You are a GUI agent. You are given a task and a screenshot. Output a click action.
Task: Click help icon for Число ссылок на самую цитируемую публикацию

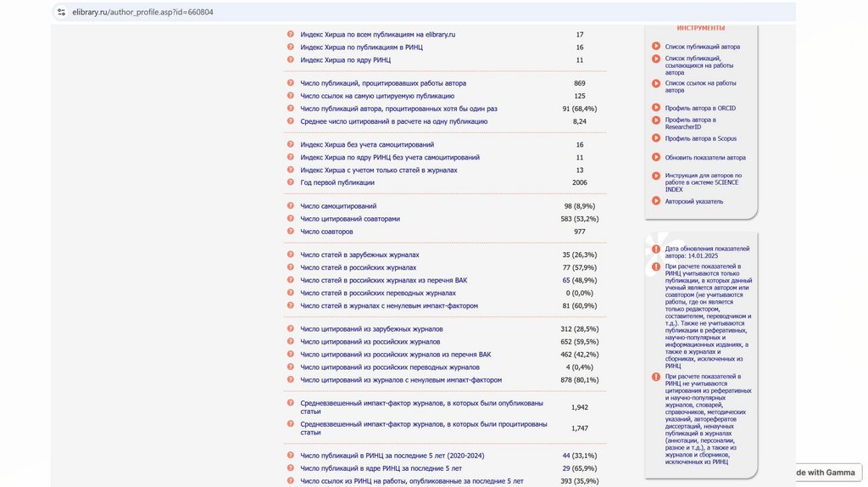pos(290,95)
